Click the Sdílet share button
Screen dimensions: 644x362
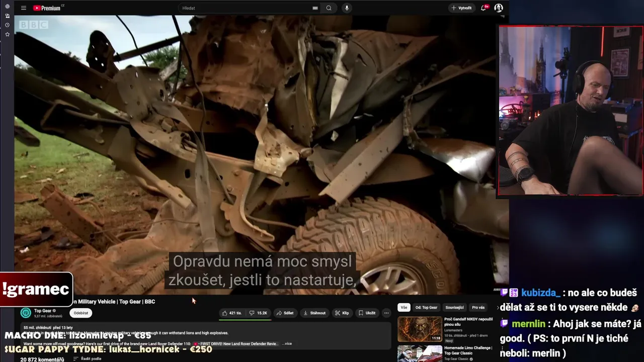pyautogui.click(x=285, y=313)
